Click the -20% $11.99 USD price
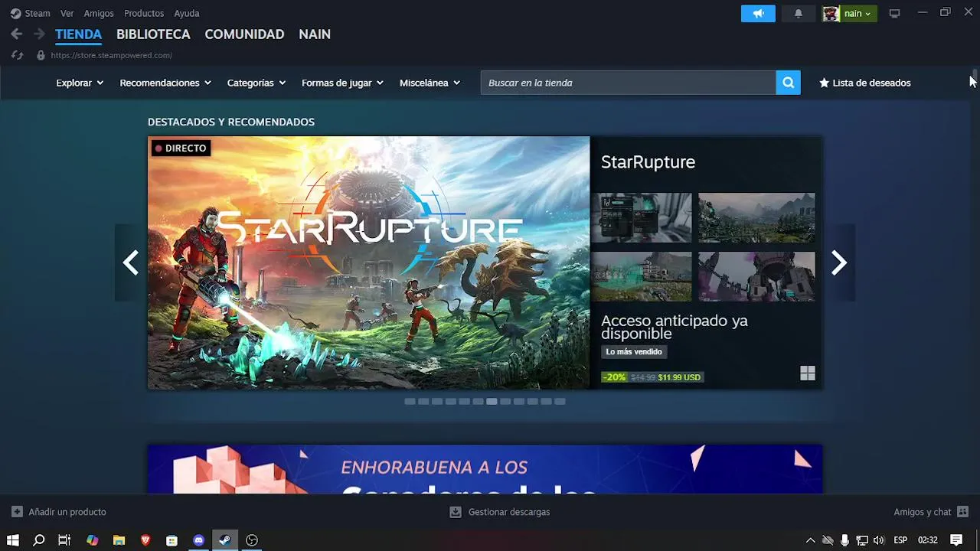 click(x=652, y=377)
